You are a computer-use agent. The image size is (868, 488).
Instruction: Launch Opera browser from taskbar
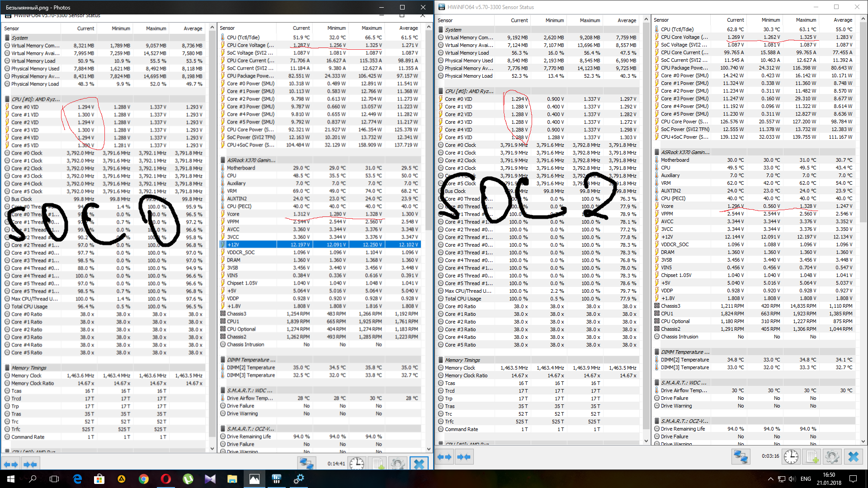tap(166, 479)
